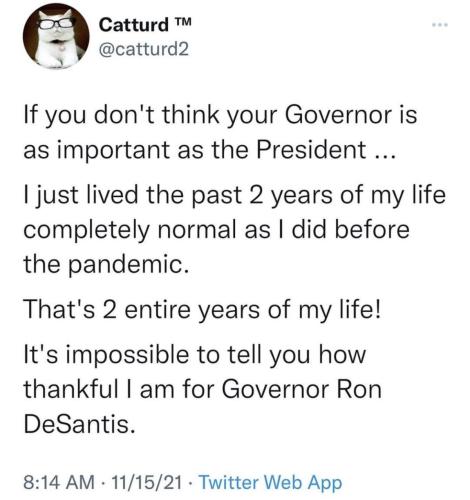
Task: Click the name 'Ron' at line end
Action: [359, 390]
